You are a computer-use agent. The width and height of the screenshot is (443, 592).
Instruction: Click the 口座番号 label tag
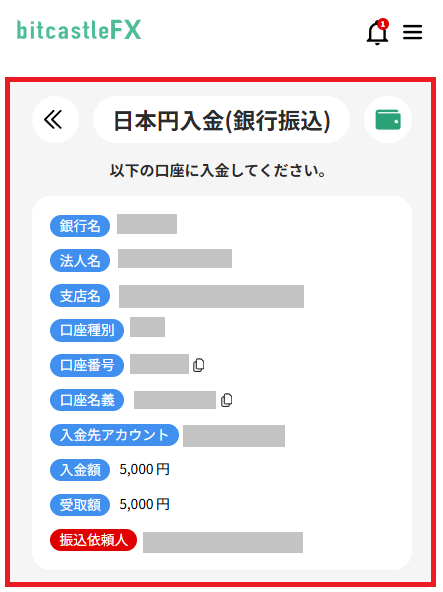point(87,365)
